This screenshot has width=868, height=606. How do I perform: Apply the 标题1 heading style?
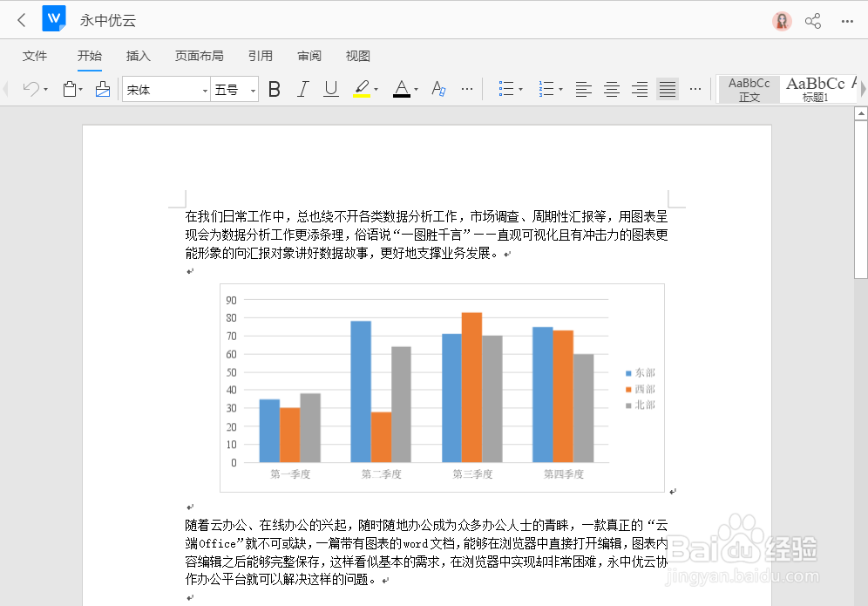816,90
